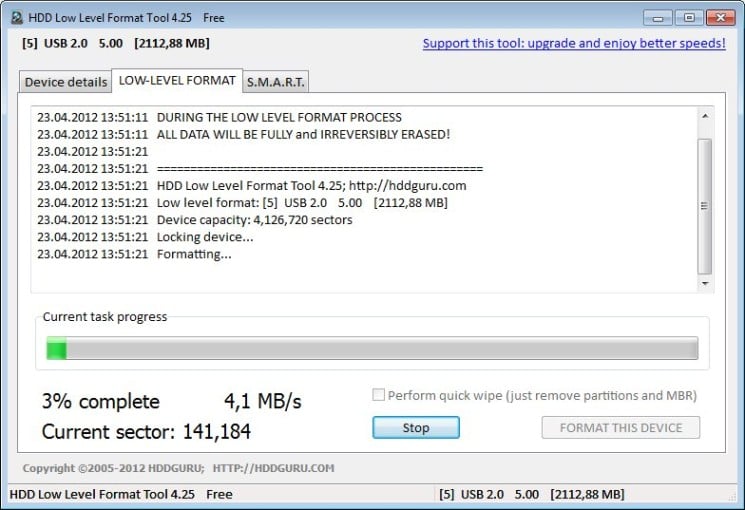Viewport: 745px width, 510px height.
Task: Follow the 'Support this tool' upgrade link
Action: (x=574, y=43)
